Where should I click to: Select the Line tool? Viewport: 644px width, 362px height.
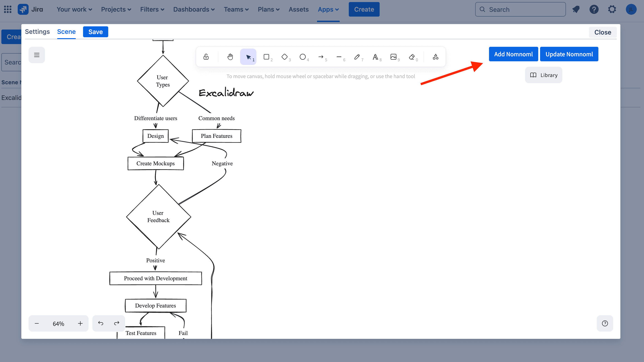(x=339, y=57)
